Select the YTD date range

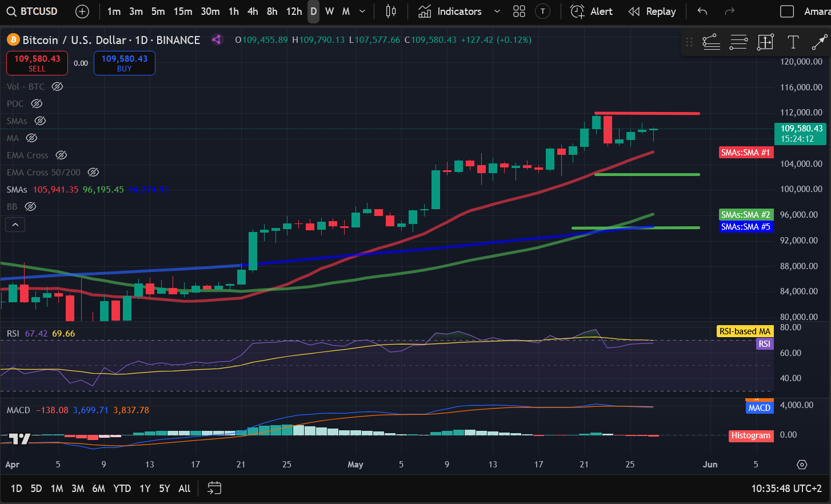[x=122, y=489]
